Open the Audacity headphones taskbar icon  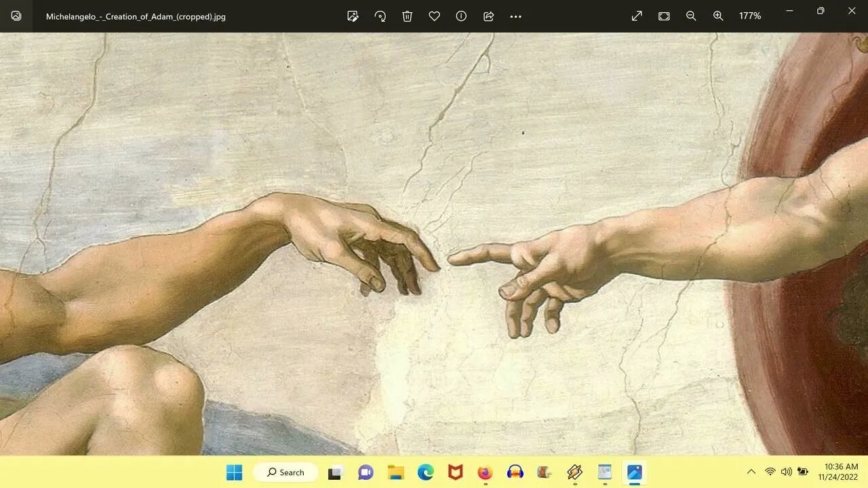(515, 472)
